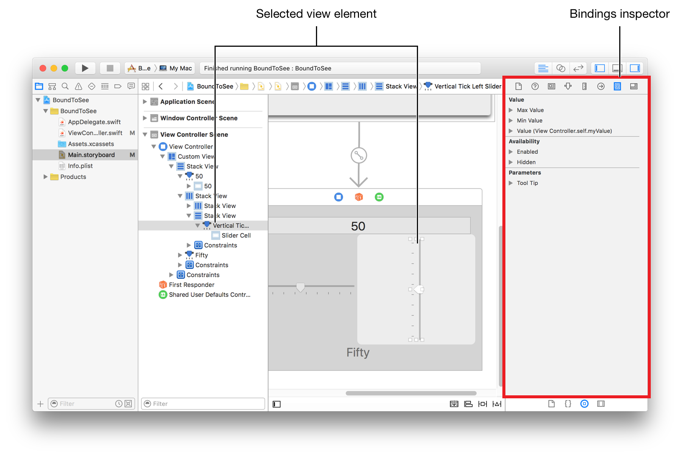Select the Fifty label on canvas
Image resolution: width=680 pixels, height=458 pixels.
pos(358,353)
